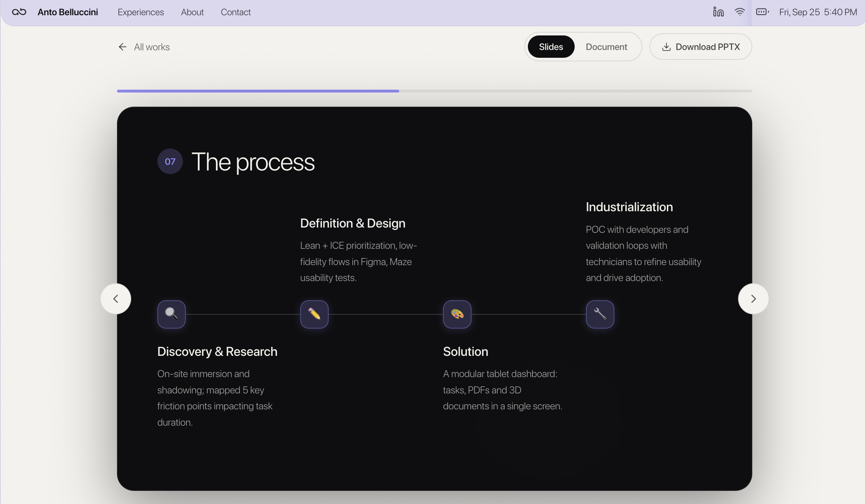Open the Experiences menu
The height and width of the screenshot is (504, 865).
click(141, 12)
